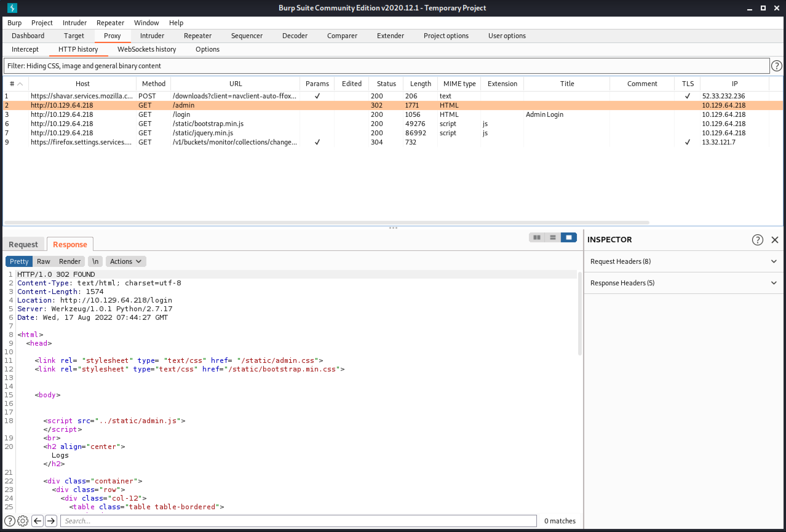Image resolution: width=786 pixels, height=532 pixels.
Task: Switch to the Sequencer tab
Action: pos(247,36)
